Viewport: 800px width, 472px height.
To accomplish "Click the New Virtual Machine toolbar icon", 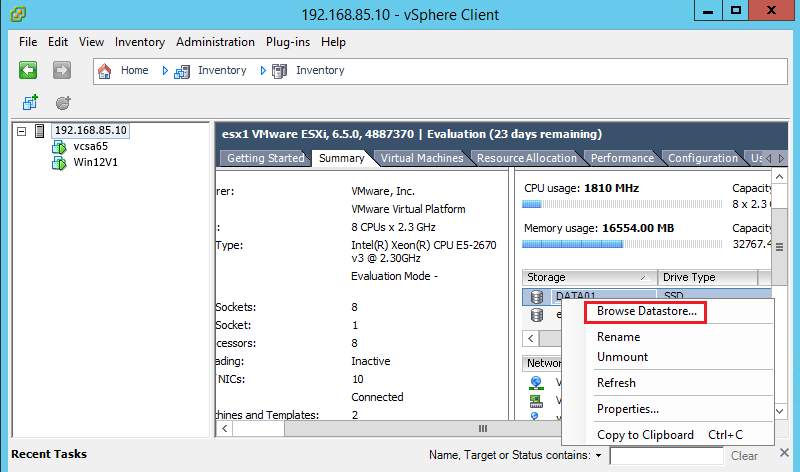I will click(x=30, y=103).
